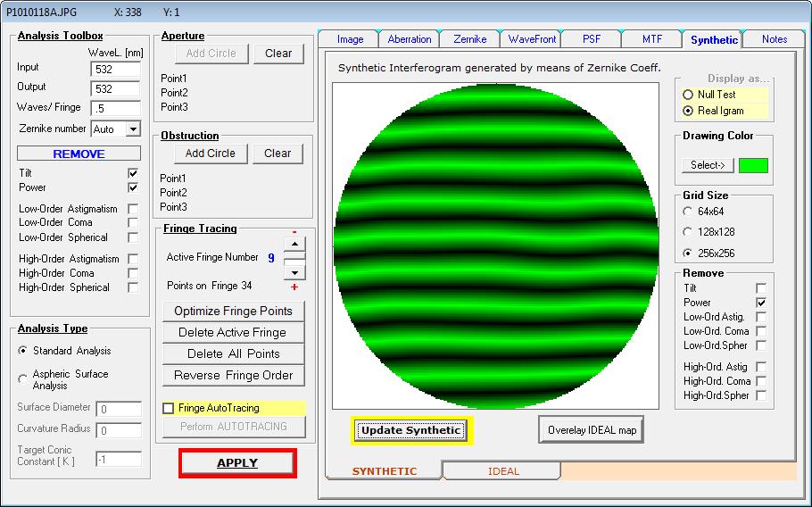Choose Real Igram display mode
Screen dimensions: 812x507
click(x=688, y=111)
